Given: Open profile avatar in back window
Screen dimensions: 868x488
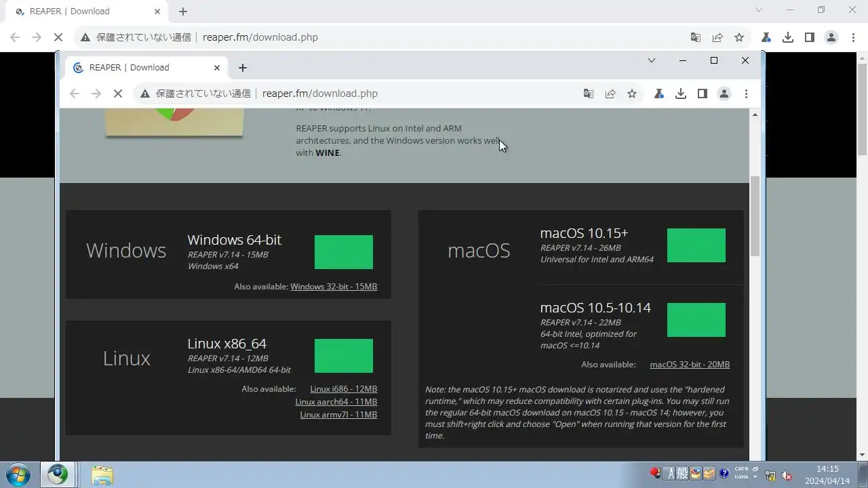Looking at the screenshot, I should pos(831,37).
